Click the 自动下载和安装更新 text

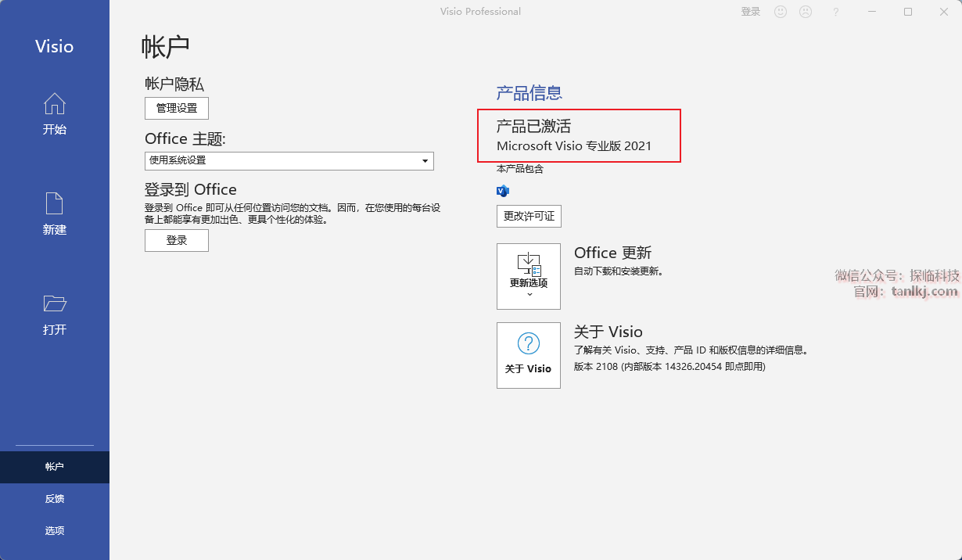point(619,271)
